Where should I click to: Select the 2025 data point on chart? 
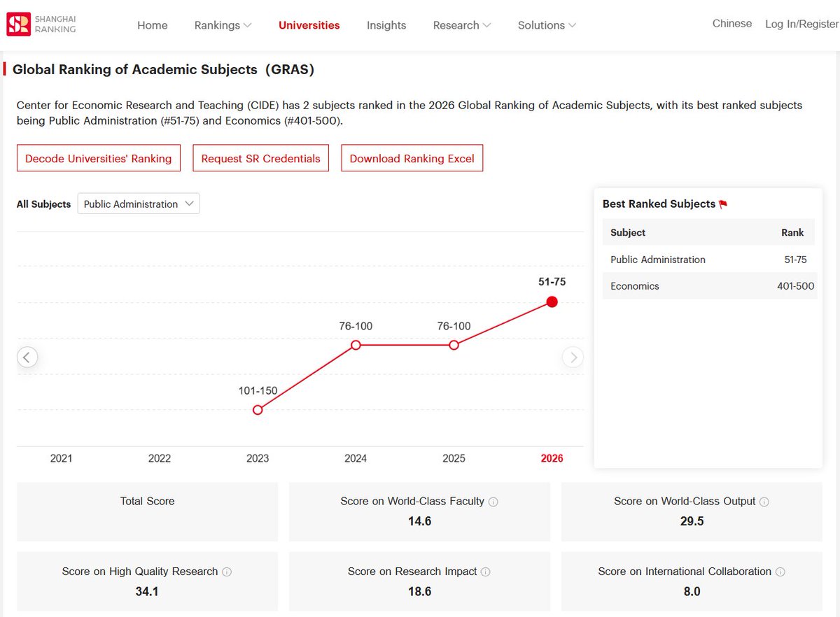(x=454, y=345)
